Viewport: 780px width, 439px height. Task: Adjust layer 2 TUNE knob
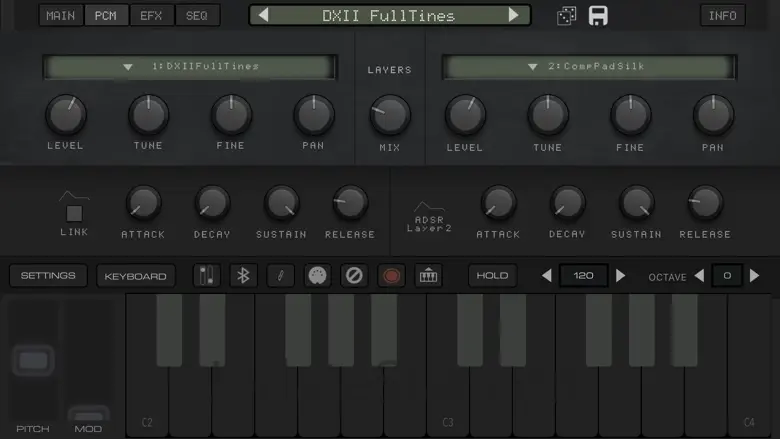coord(548,115)
